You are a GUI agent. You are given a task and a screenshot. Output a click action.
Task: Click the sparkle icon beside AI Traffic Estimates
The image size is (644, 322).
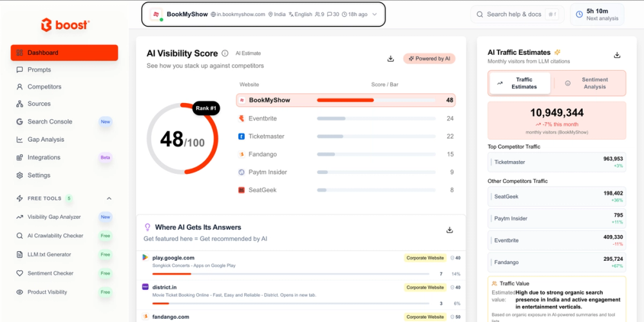tap(557, 52)
